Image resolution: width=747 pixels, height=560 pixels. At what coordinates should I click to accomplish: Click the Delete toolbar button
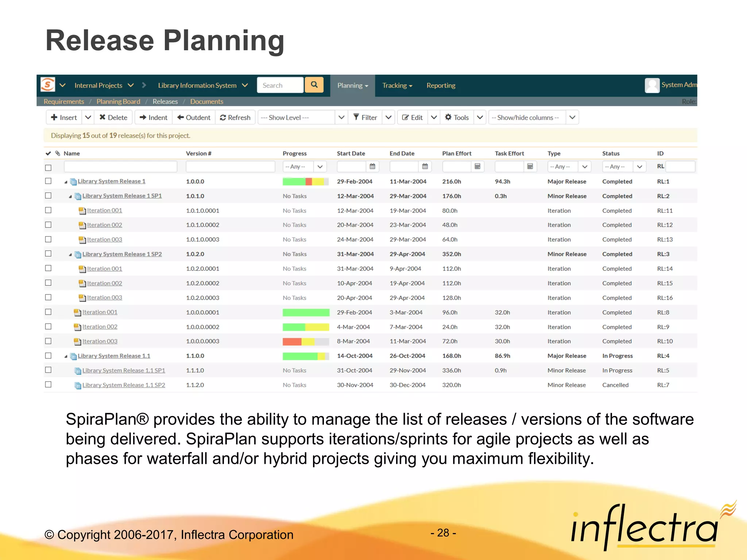point(113,117)
